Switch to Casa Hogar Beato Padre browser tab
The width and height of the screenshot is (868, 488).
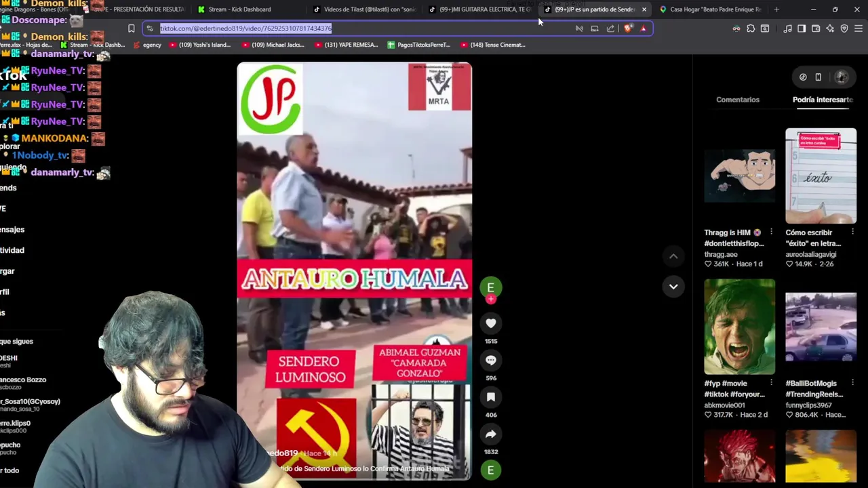coord(711,9)
